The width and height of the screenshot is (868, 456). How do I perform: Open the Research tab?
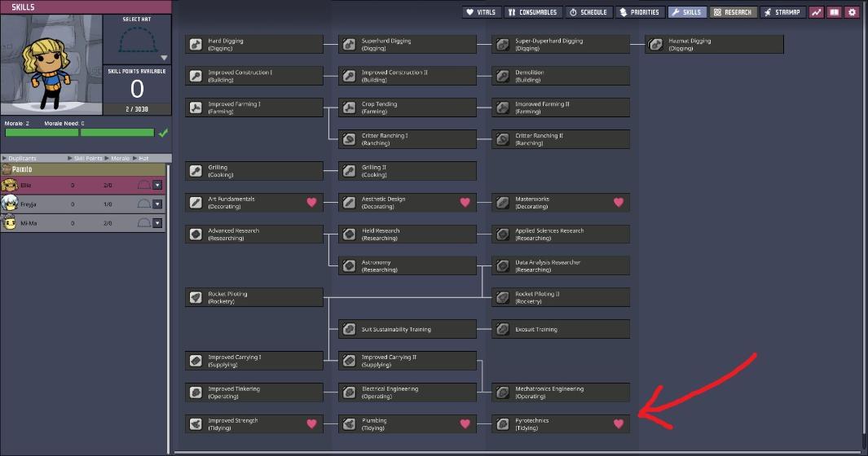[x=733, y=12]
